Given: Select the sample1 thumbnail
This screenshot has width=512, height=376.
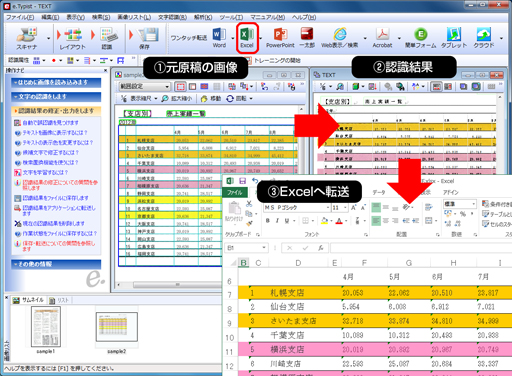Looking at the screenshot, I should (x=46, y=327).
